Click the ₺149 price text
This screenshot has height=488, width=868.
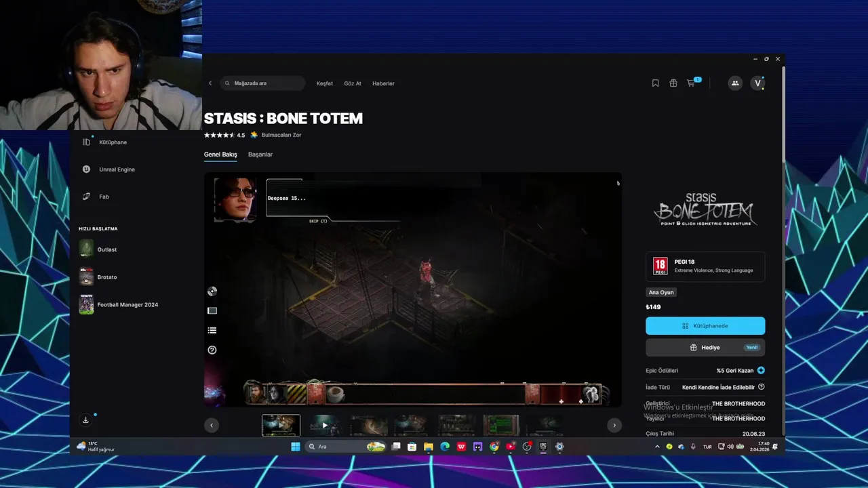point(653,307)
